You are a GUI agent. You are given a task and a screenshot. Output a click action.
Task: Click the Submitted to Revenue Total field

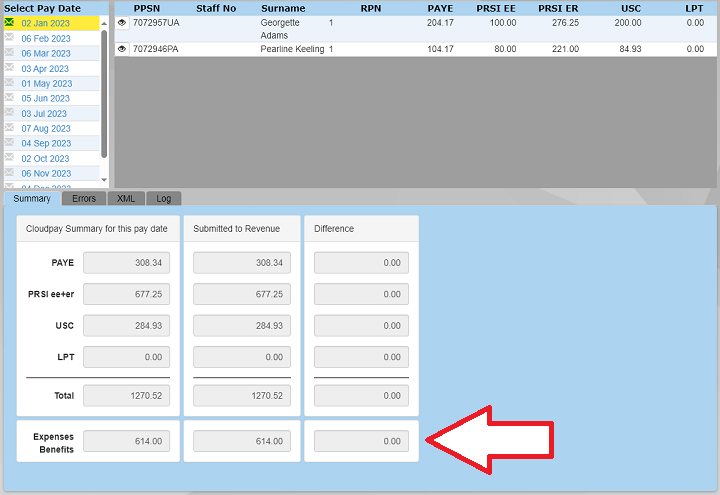241,396
